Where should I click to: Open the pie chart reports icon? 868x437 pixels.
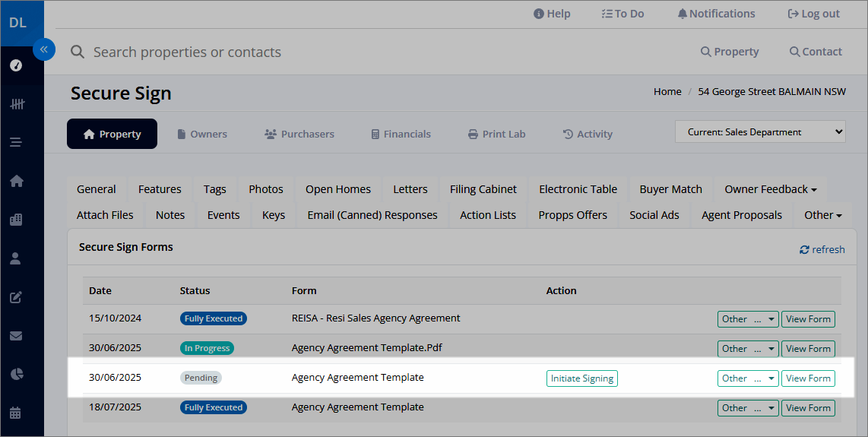[x=16, y=374]
